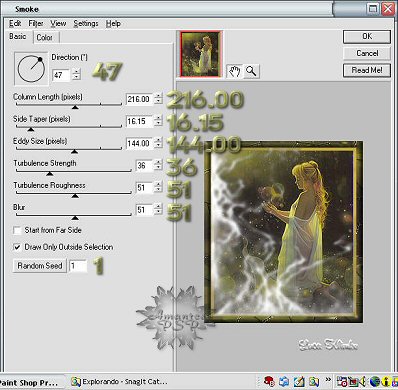The image size is (398, 390).
Task: Click the Direction value field
Action: 62,75
